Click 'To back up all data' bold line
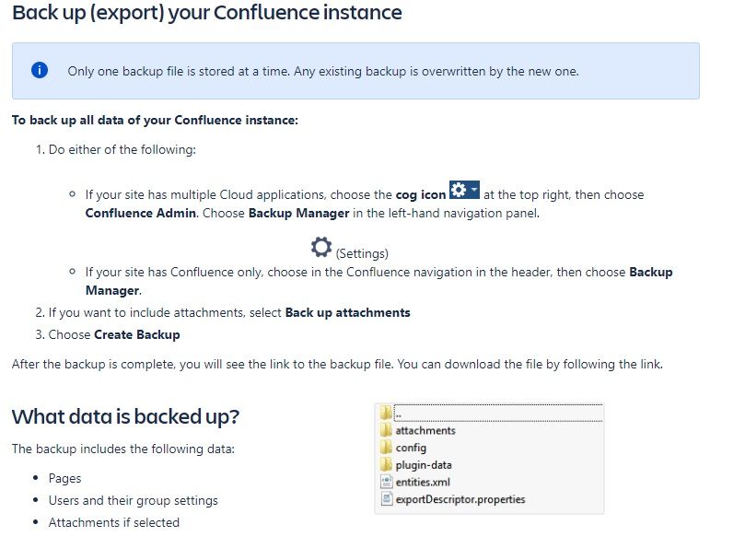745x560 pixels. click(x=155, y=120)
